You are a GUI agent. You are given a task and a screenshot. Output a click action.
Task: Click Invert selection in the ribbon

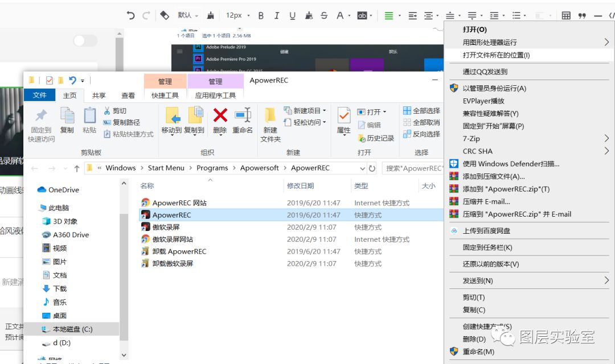tap(421, 134)
